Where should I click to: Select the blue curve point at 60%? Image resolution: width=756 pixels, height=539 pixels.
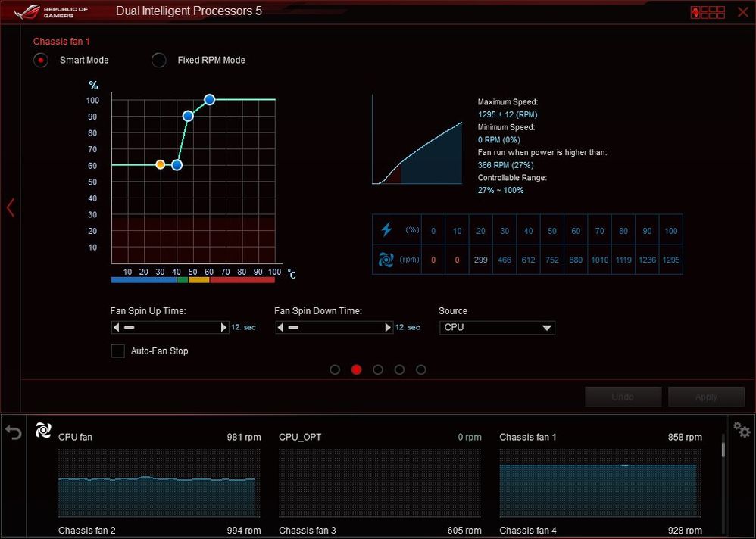[177, 165]
